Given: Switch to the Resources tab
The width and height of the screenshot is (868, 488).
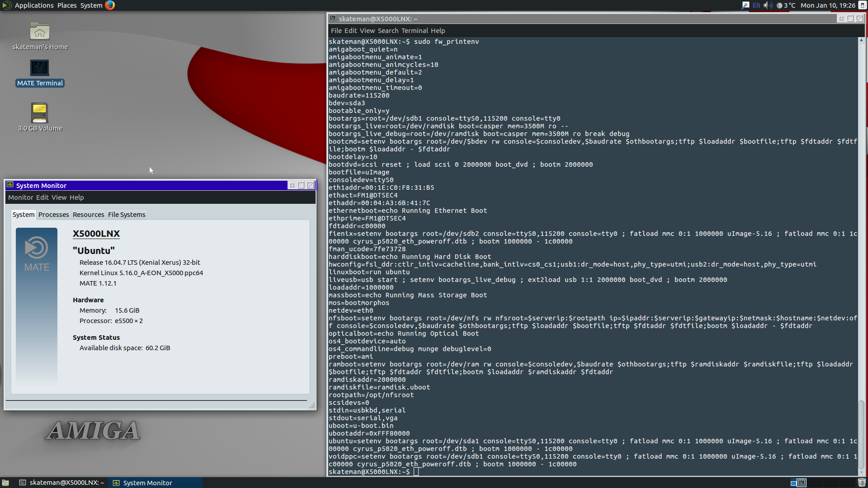Looking at the screenshot, I should pyautogui.click(x=89, y=215).
